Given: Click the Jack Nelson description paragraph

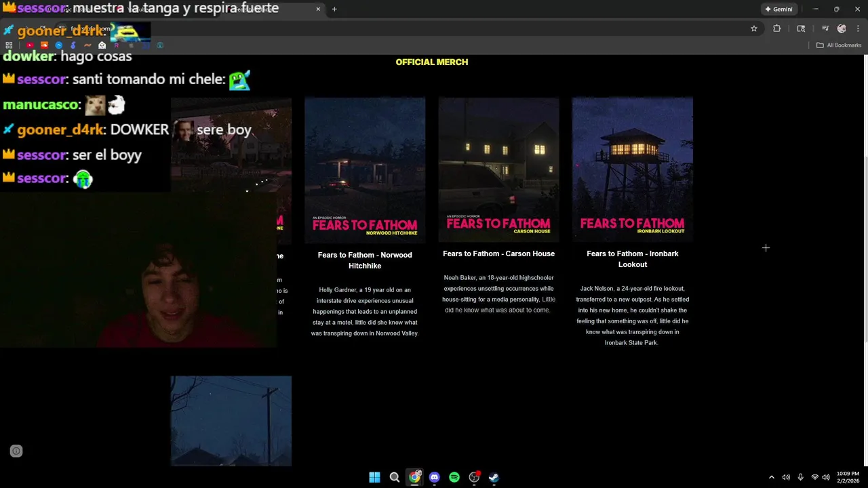Looking at the screenshot, I should point(633,316).
